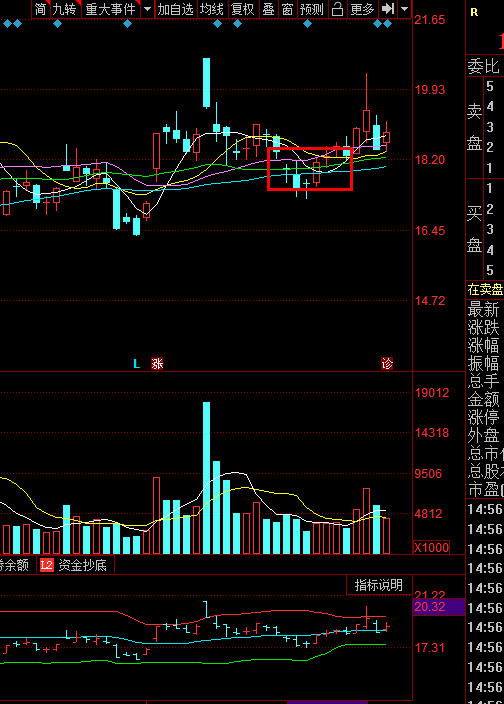This screenshot has height=704, width=504.
Task: Open the 九转 indicator item
Action: [65, 9]
